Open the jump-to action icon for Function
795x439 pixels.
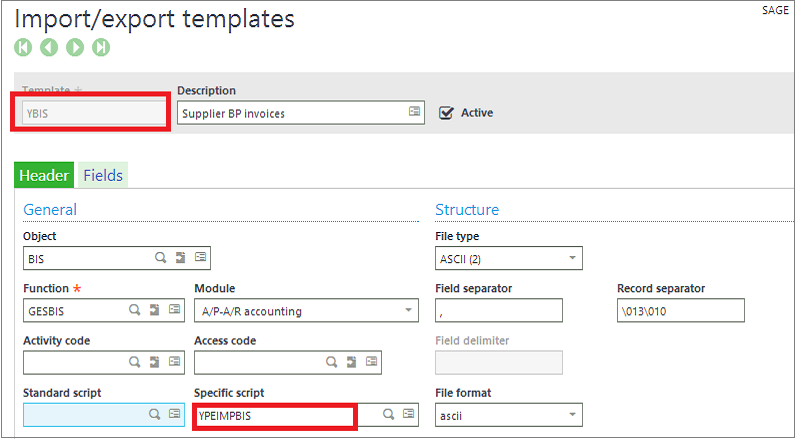(x=155, y=310)
